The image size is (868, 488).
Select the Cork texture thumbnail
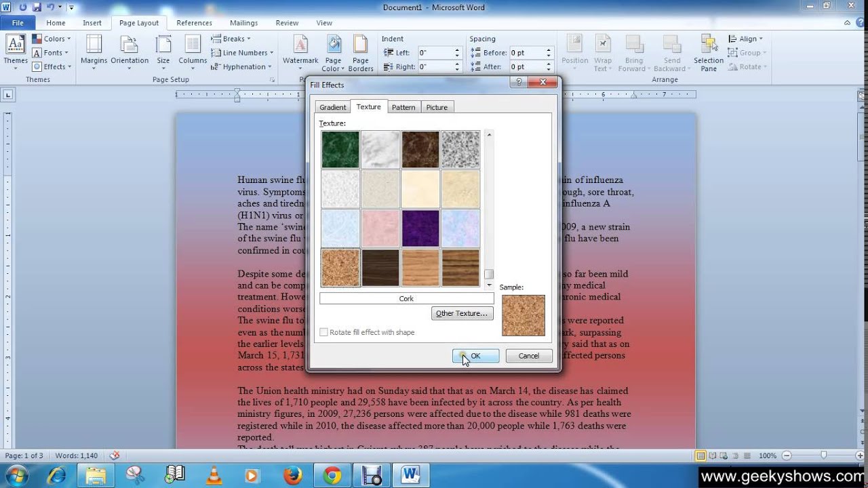tap(340, 267)
